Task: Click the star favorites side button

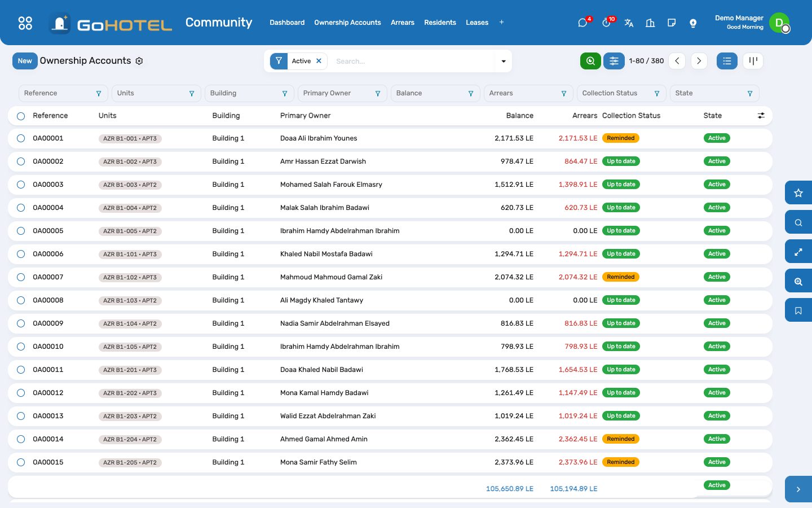Action: [x=798, y=193]
